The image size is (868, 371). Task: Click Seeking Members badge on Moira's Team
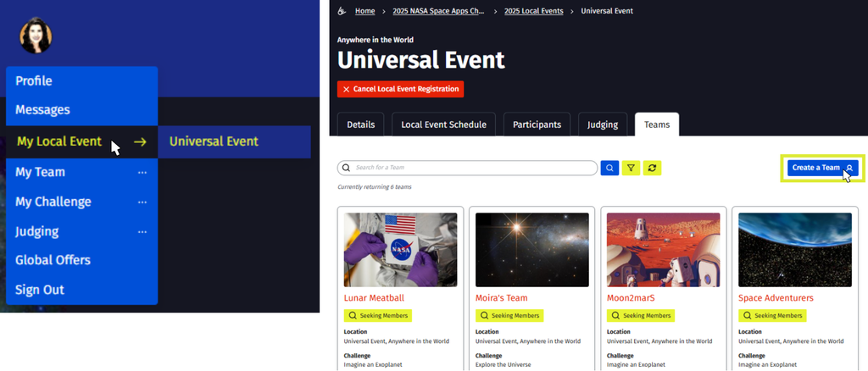click(509, 316)
